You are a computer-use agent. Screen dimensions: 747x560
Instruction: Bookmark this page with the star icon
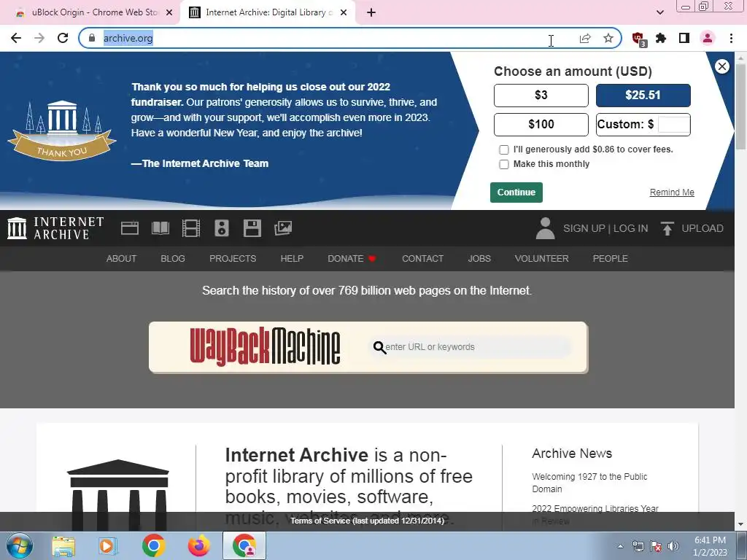click(x=608, y=38)
